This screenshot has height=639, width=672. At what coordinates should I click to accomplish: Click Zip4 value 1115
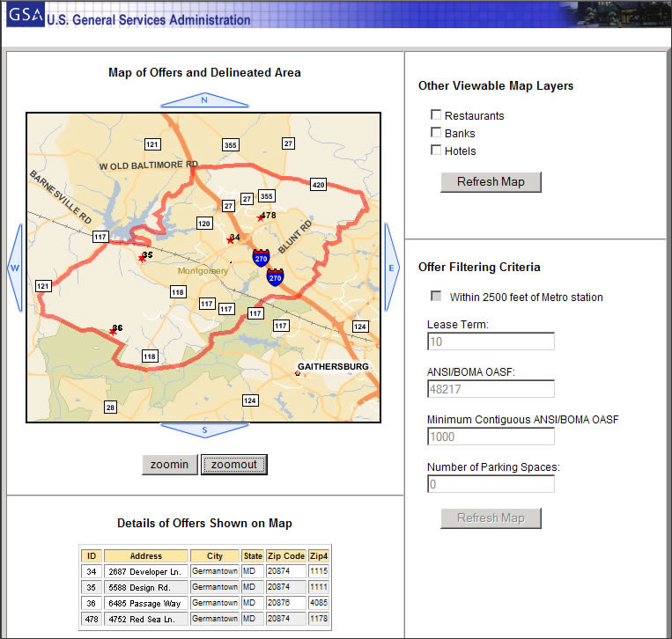tap(319, 571)
